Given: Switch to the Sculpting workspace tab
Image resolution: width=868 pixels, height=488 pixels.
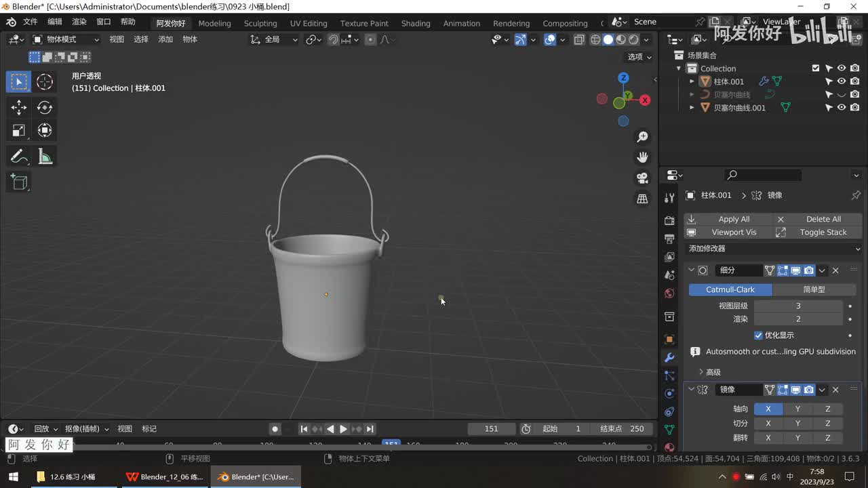Looking at the screenshot, I should click(260, 23).
